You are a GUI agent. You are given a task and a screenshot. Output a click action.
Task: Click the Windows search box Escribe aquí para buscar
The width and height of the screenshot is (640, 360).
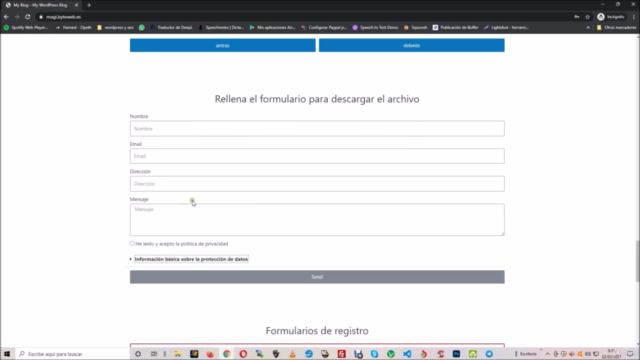[x=73, y=354]
